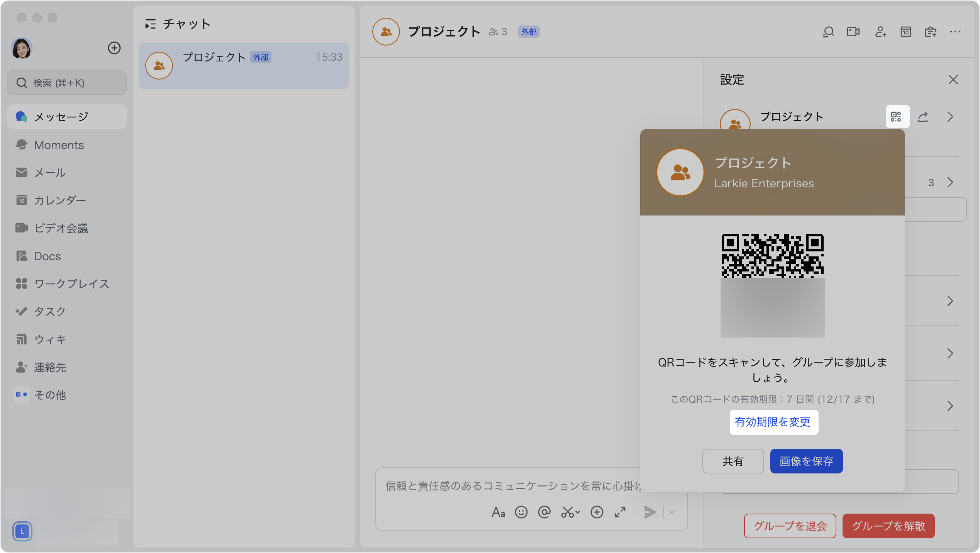Click the @ mention icon in the composer

click(x=544, y=512)
